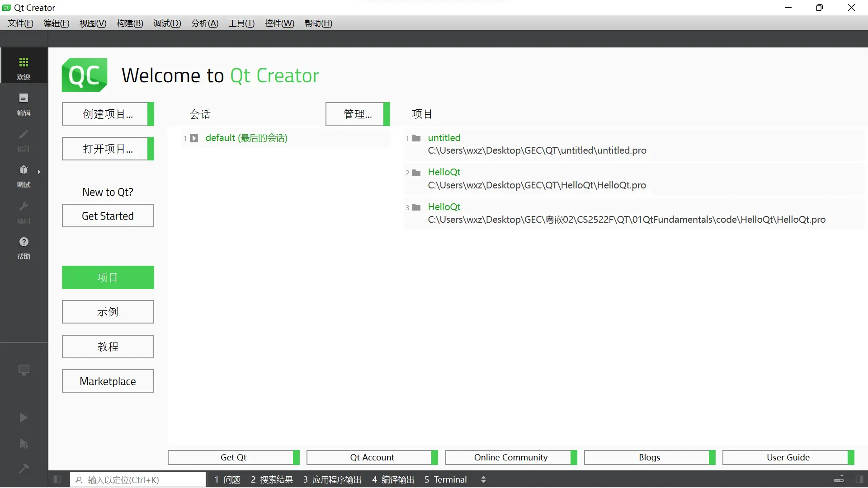This screenshot has width=868, height=488.
Task: Open the 1 问题 (Issues) output pane
Action: tap(227, 479)
